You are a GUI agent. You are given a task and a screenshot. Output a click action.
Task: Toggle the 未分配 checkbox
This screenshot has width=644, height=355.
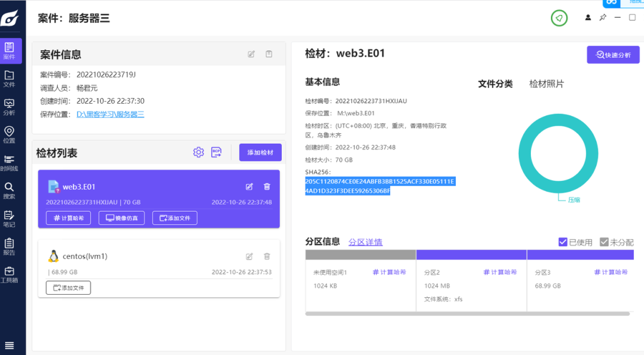click(x=604, y=242)
